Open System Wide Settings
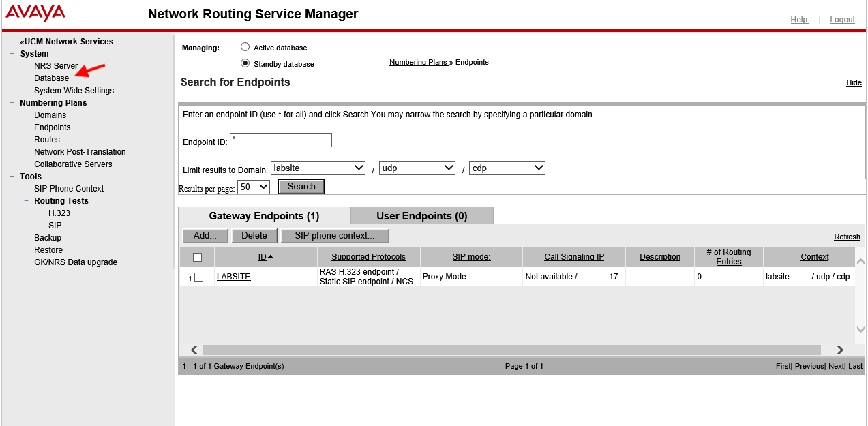This screenshot has height=426, width=868. pyautogui.click(x=74, y=91)
